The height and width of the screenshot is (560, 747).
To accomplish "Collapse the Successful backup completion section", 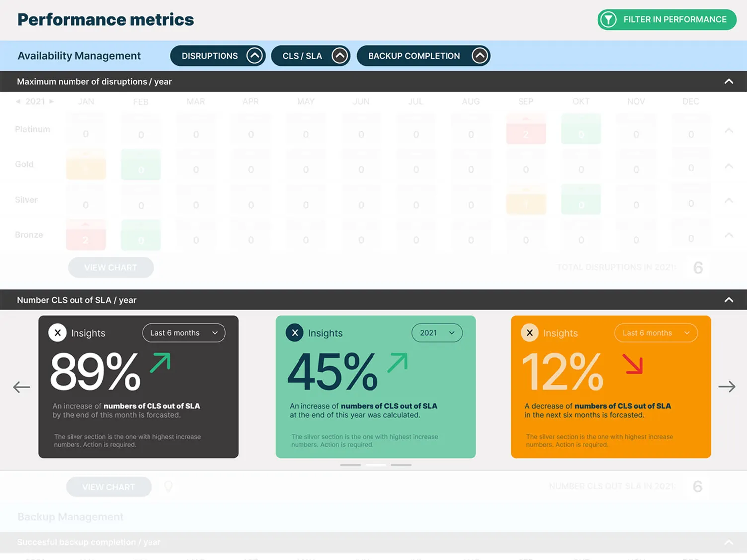I will point(729,542).
